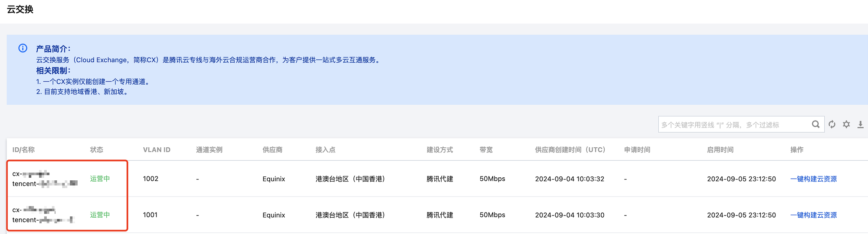This screenshot has height=234, width=868.
Task: Click 运营中 status in the VLAN 1001 row
Action: (x=100, y=215)
